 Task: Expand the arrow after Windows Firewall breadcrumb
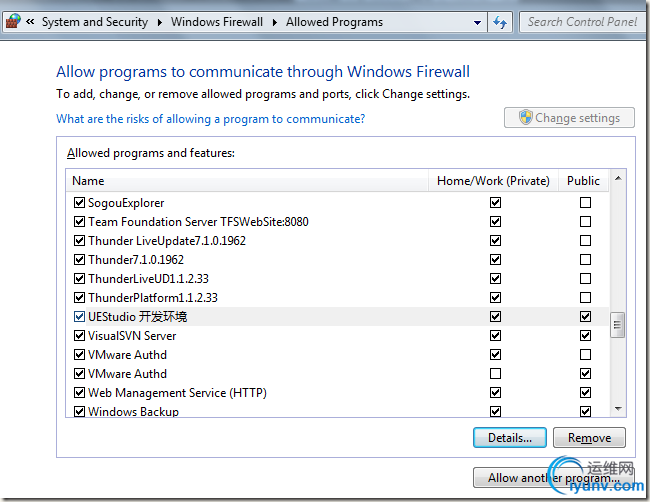274,22
